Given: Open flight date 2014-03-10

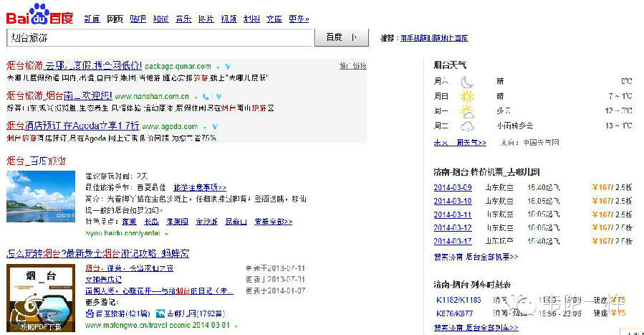Looking at the screenshot, I should pyautogui.click(x=453, y=201).
